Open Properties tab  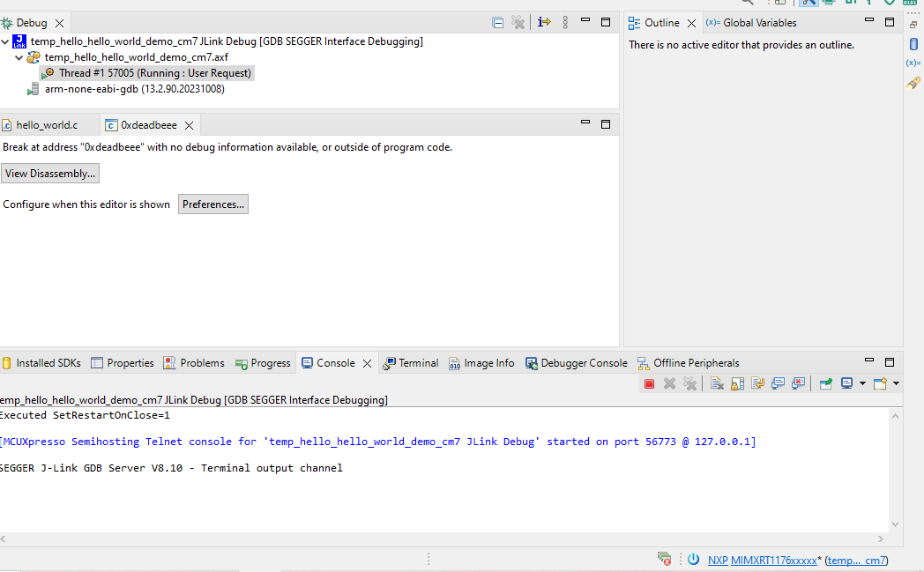(123, 363)
